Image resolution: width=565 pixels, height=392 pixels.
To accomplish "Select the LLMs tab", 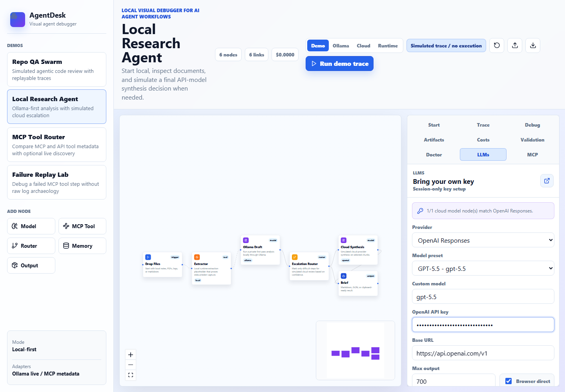I will tap(483, 154).
